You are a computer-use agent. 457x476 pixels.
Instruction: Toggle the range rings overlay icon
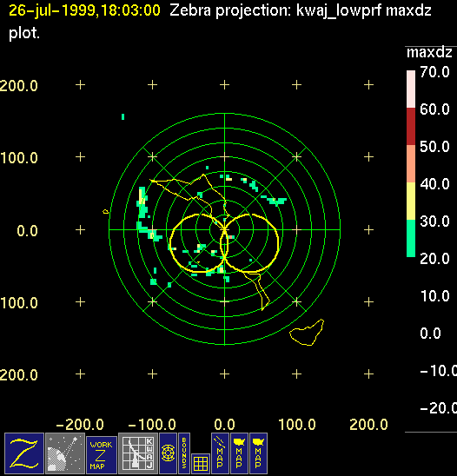[x=168, y=453]
